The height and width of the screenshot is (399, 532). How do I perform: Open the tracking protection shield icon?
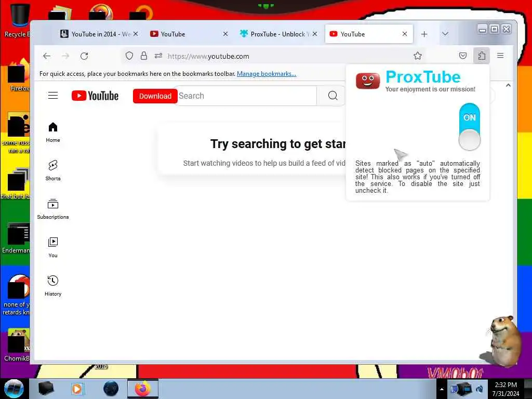coord(129,56)
